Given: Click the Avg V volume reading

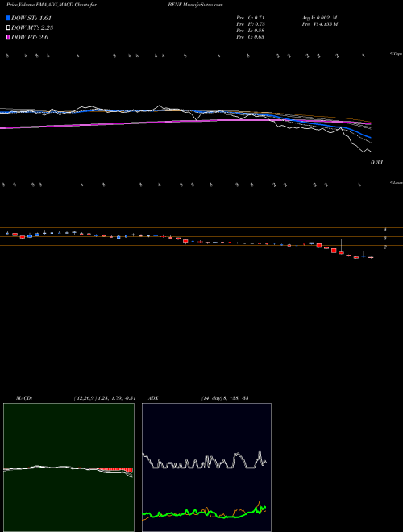Looking at the screenshot, I should click(319, 18).
